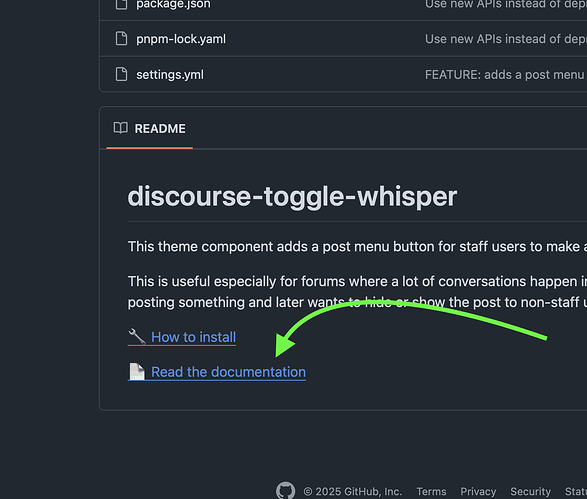
Task: Open the How to install link
Action: [193, 337]
